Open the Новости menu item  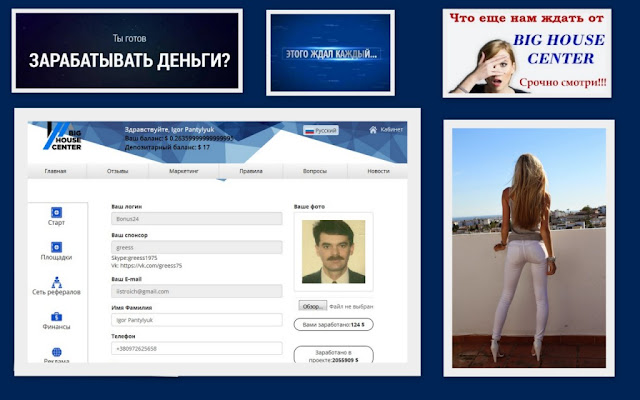click(x=378, y=171)
